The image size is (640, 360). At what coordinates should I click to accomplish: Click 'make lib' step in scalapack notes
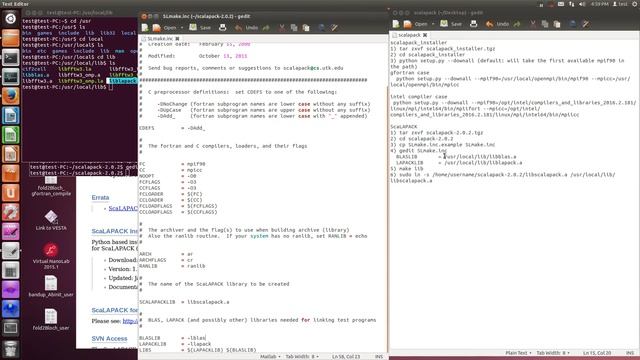[407, 169]
